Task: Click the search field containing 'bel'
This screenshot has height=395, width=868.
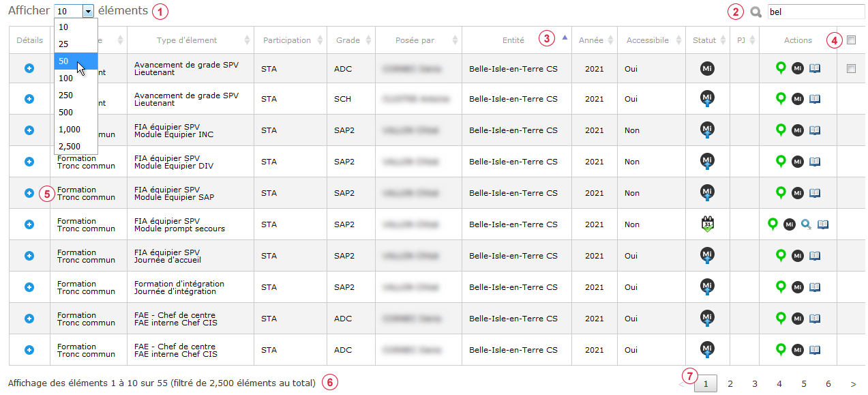Action: [x=815, y=12]
